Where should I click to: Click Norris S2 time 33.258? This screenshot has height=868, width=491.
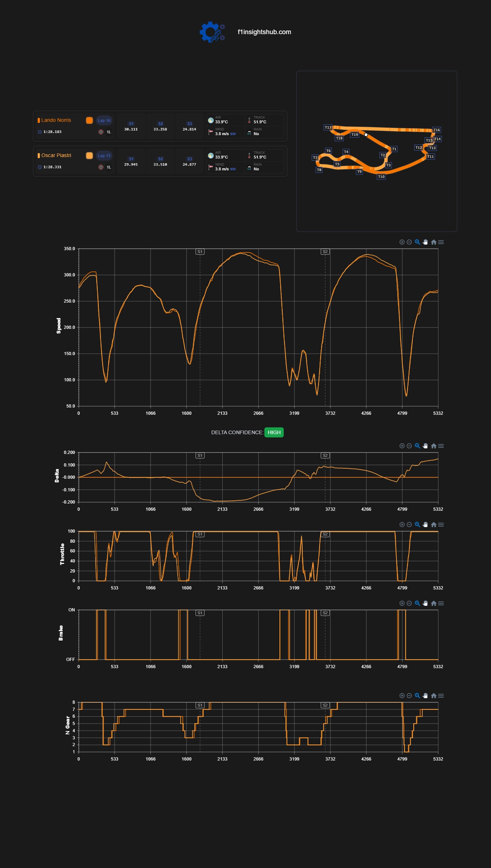[x=160, y=129]
